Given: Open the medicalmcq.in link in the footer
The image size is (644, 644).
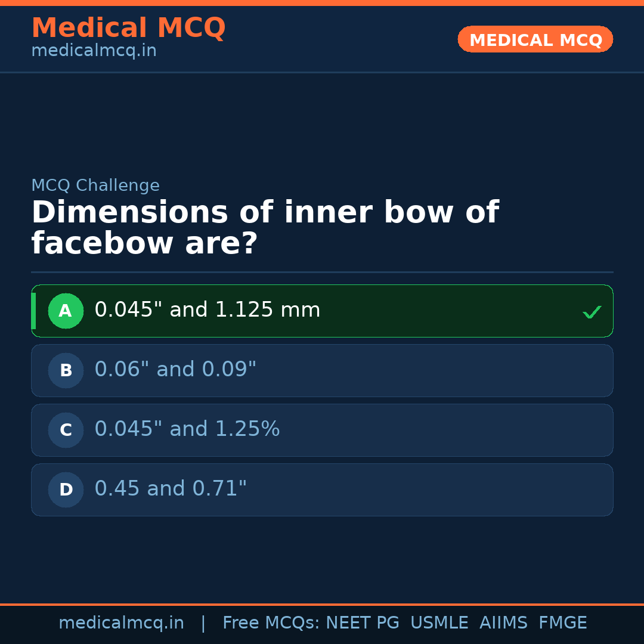Looking at the screenshot, I should (121, 623).
